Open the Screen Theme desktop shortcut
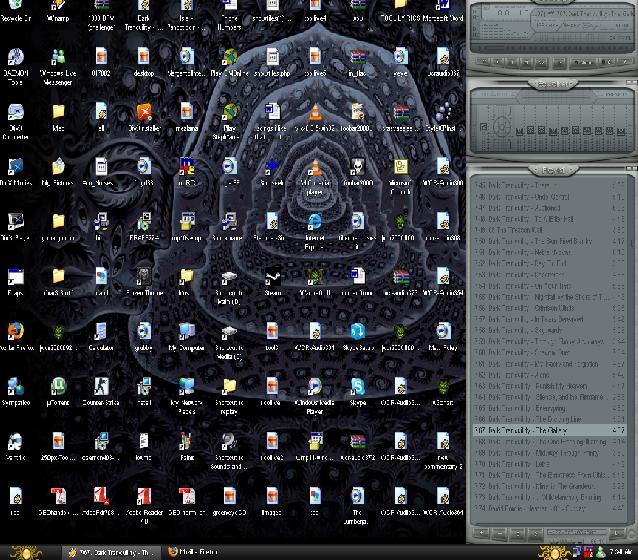638x560 pixels. coord(144,282)
